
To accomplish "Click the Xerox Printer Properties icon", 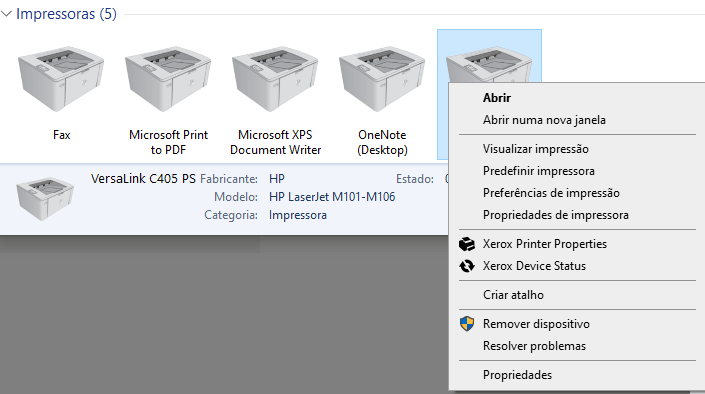I will 467,244.
